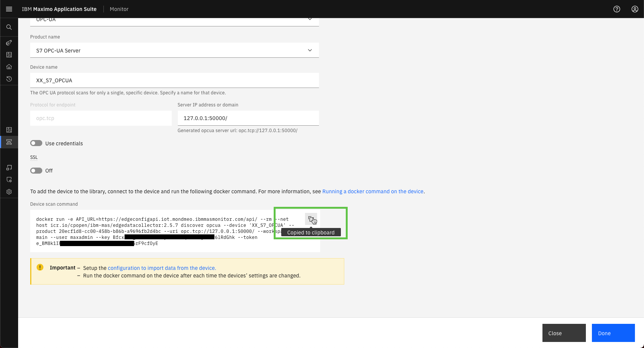Viewport: 644px width, 348px height.
Task: Click the disabled Protocol for endpoint field
Action: pos(101,118)
